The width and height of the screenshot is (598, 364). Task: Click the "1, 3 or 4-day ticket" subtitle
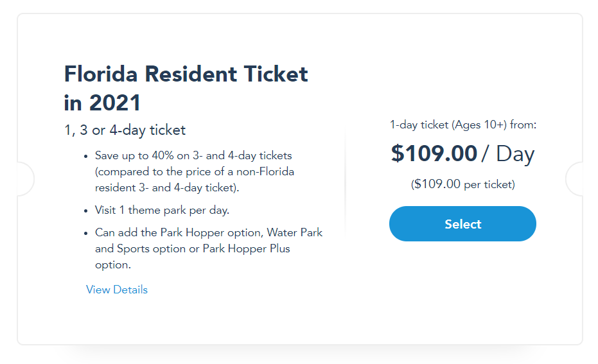[x=125, y=130]
